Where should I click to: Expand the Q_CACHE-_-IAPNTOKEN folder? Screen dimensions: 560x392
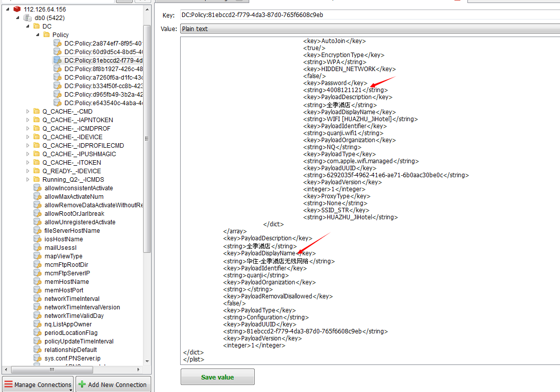point(28,120)
